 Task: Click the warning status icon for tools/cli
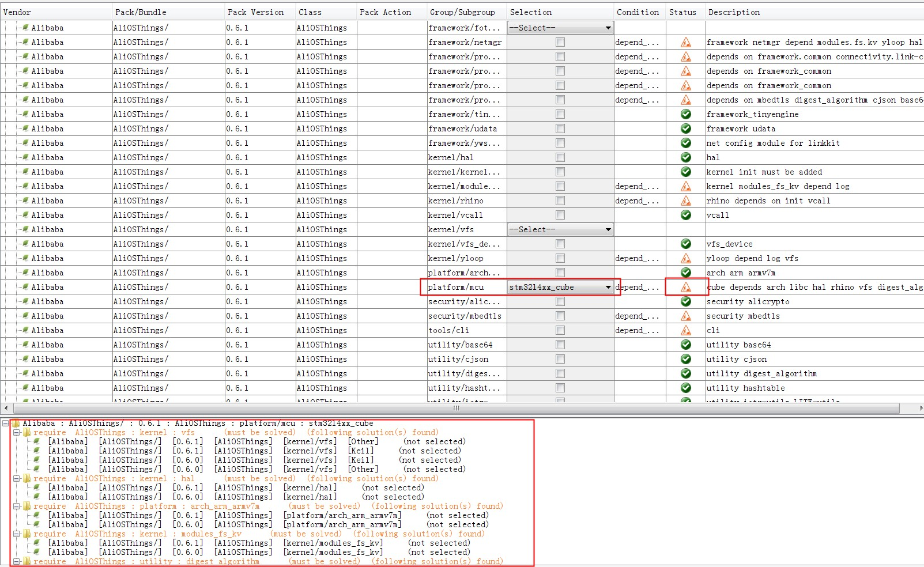click(x=686, y=330)
